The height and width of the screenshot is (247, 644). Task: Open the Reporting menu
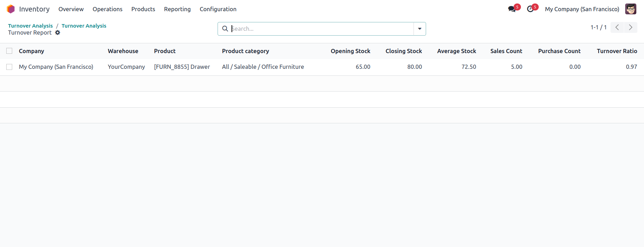(x=177, y=9)
